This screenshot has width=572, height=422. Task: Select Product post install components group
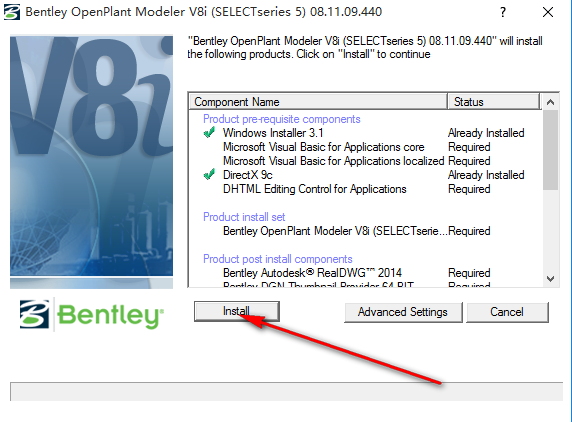click(x=278, y=259)
